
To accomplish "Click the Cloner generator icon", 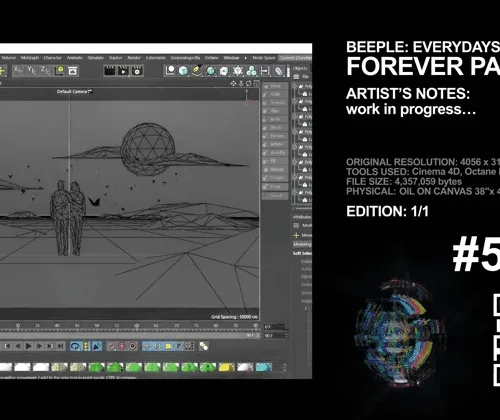I will [x=252, y=71].
